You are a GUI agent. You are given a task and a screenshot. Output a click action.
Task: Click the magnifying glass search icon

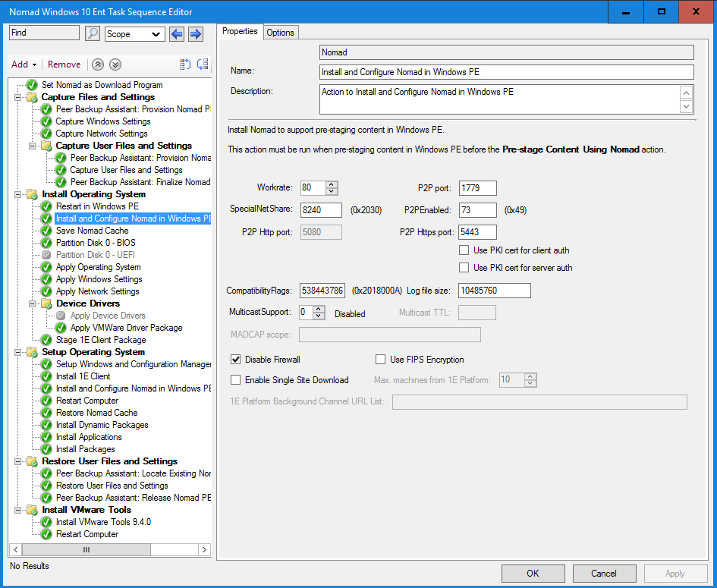93,33
